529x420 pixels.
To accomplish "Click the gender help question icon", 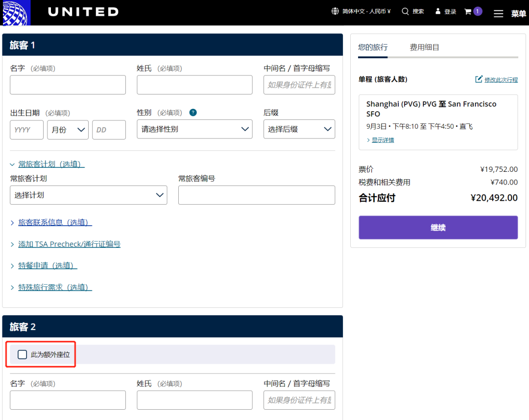I will pos(193,113).
